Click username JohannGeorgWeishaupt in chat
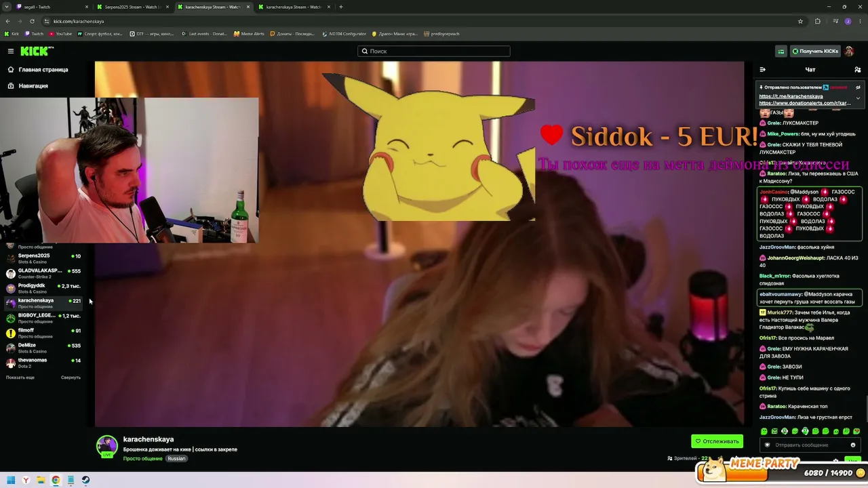Viewport: 868px width, 488px height. click(x=796, y=258)
